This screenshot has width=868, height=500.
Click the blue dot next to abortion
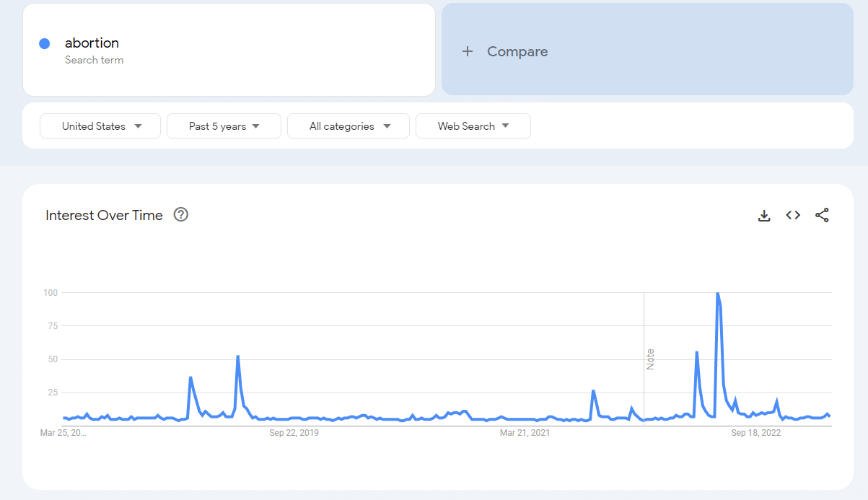(45, 43)
